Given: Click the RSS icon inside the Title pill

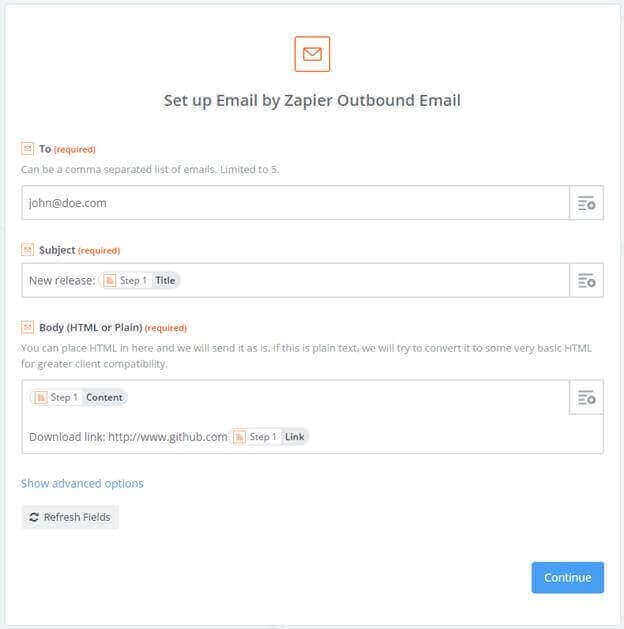Looking at the screenshot, I should 109,280.
